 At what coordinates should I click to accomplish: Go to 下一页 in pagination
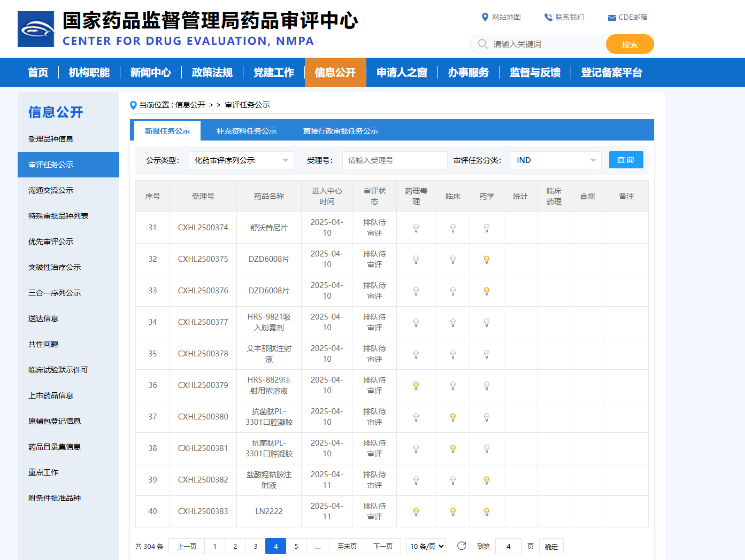(x=383, y=546)
